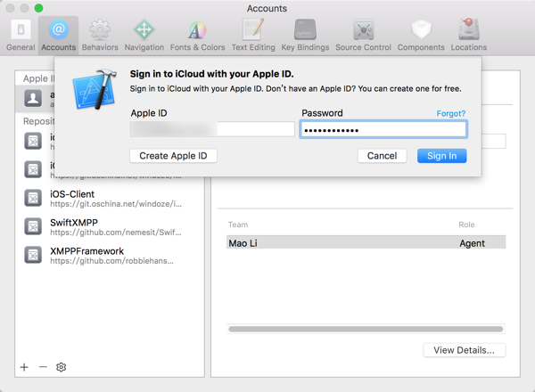This screenshot has width=535, height=392.
Task: Select the SwiftXMPP repository entry
Action: click(x=110, y=227)
